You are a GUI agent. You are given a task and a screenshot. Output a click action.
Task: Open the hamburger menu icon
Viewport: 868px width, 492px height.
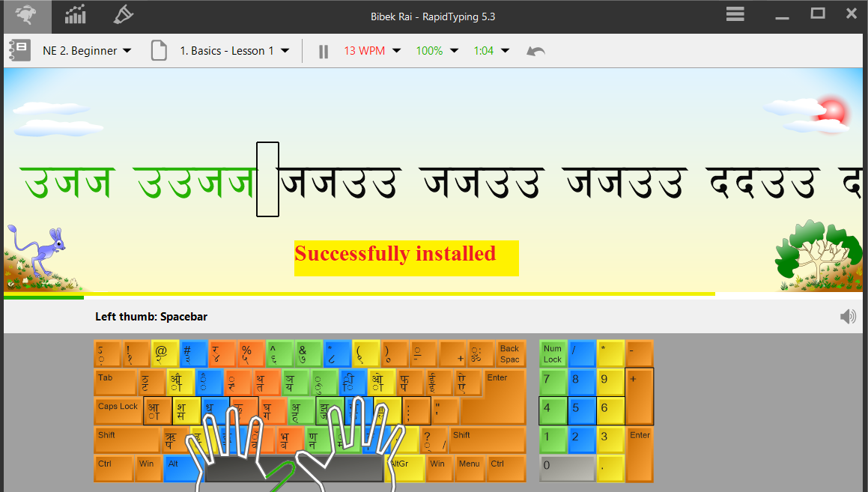[x=735, y=13]
